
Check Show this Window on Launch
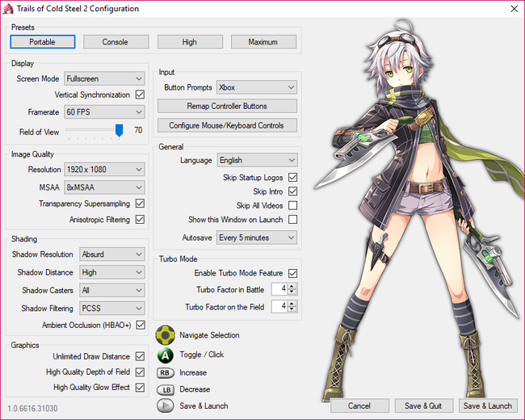tap(292, 220)
